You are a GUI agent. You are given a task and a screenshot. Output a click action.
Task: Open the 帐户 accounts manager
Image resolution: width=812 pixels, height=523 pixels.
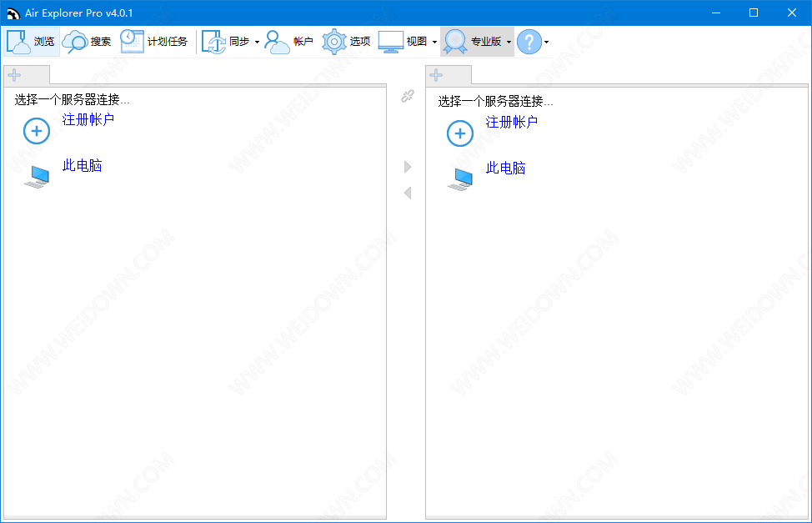[x=289, y=42]
